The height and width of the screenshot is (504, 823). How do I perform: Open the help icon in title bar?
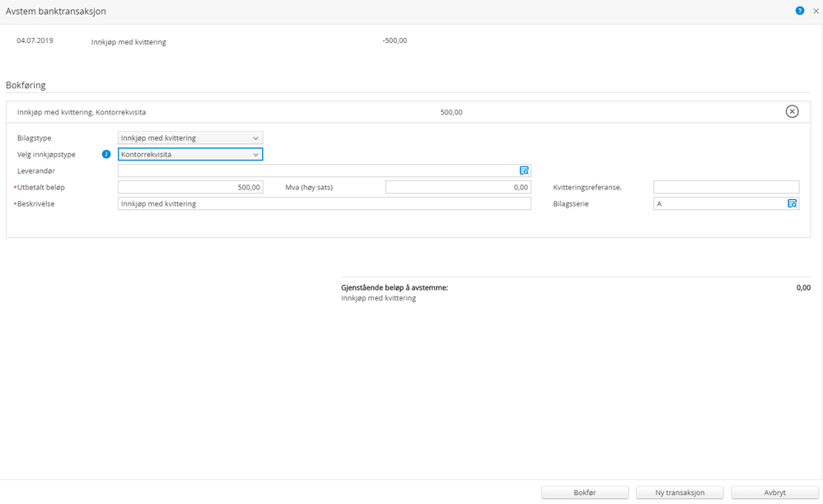(x=799, y=11)
